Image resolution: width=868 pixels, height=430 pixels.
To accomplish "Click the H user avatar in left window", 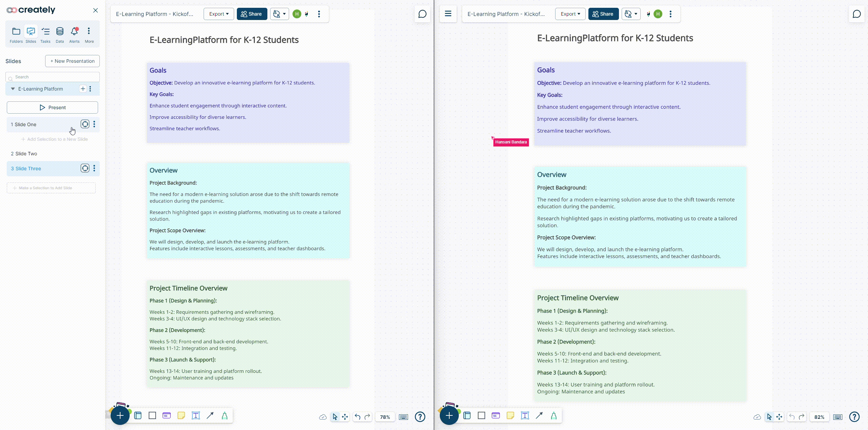I will point(297,14).
